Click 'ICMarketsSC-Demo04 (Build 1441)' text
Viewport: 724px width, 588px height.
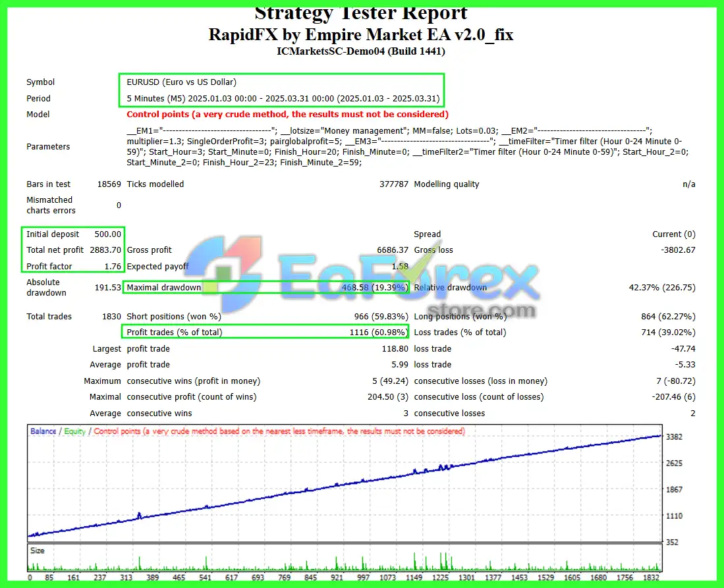pyautogui.click(x=361, y=51)
